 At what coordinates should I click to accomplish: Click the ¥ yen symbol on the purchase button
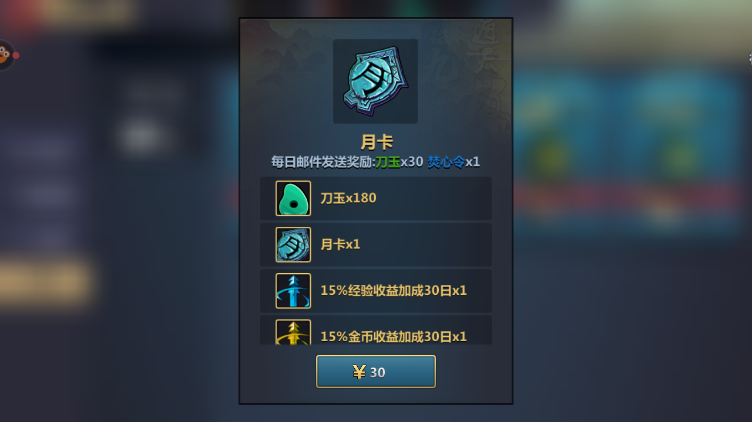[359, 372]
